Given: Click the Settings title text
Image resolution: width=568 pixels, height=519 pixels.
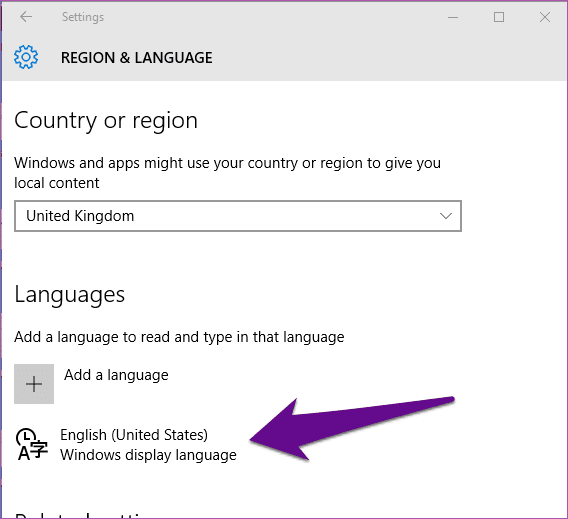Looking at the screenshot, I should [83, 17].
